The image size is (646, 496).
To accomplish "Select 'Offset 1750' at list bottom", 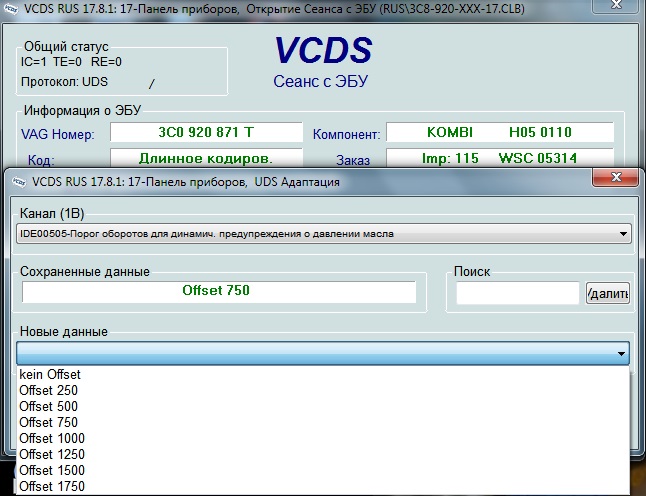I will coord(52,486).
